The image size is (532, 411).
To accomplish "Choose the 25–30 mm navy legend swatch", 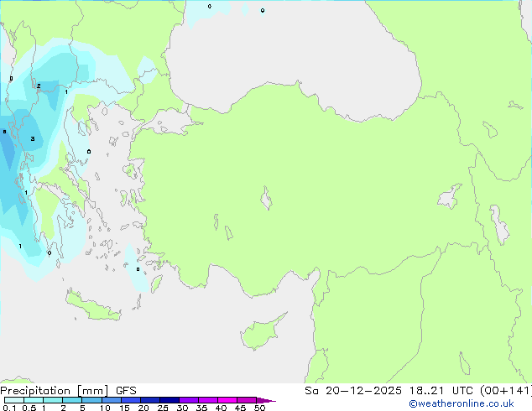I will 170,400.
